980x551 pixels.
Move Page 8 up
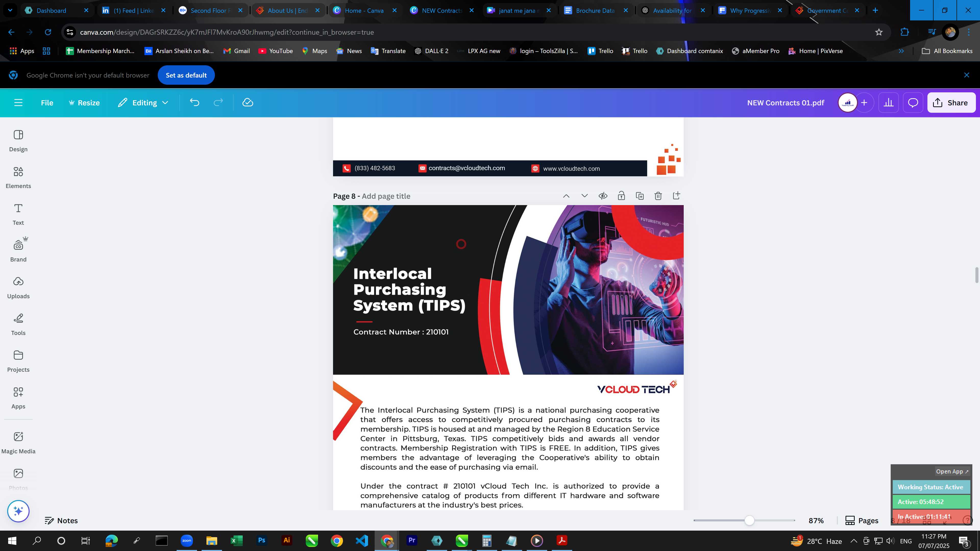pyautogui.click(x=566, y=196)
